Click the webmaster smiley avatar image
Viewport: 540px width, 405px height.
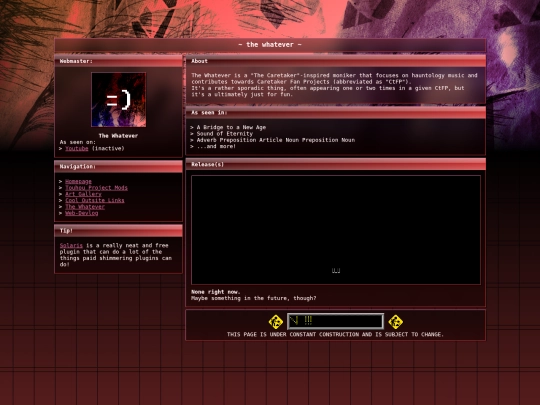coord(118,100)
